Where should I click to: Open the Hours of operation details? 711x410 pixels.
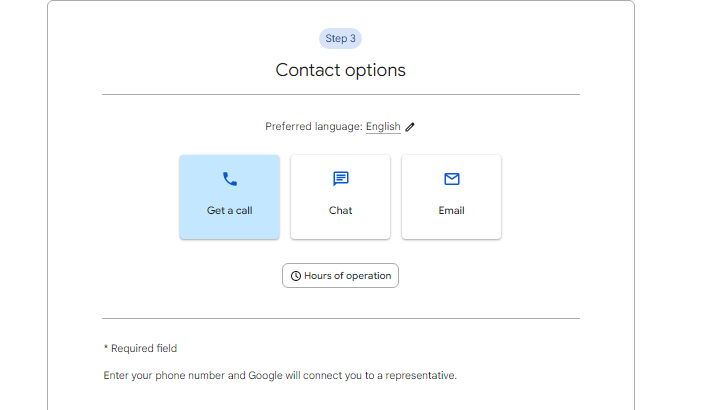pyautogui.click(x=341, y=276)
